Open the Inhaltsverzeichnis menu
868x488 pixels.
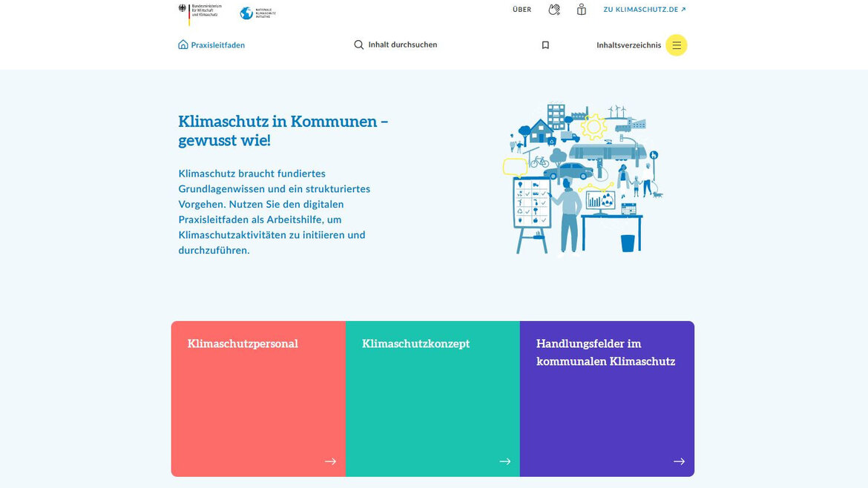[628, 44]
